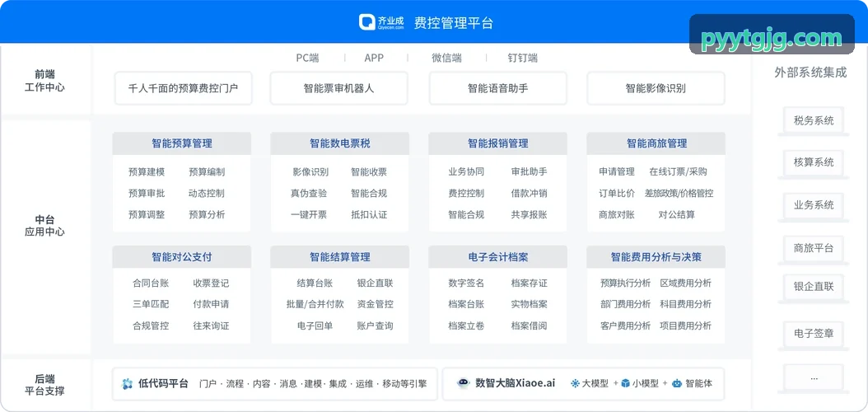The image size is (868, 412).
Task: Click the 在线订票/采购 item
Action: pyautogui.click(x=678, y=171)
